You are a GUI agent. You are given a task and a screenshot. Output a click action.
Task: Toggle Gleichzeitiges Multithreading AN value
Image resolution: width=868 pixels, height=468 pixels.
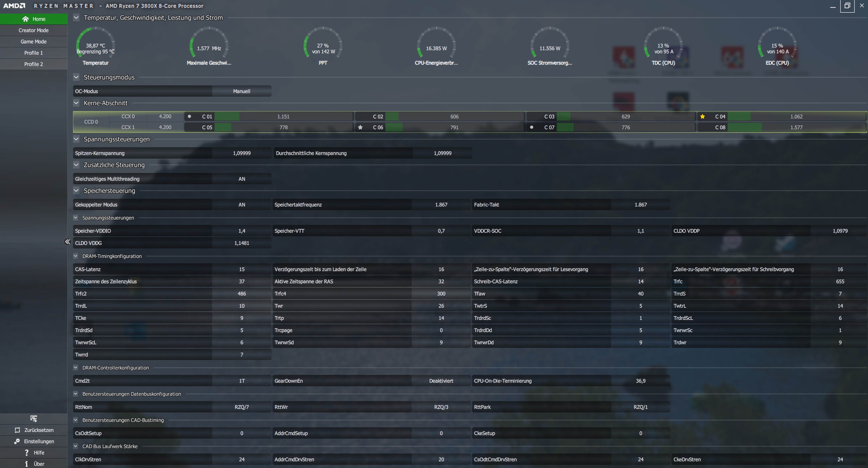tap(242, 179)
